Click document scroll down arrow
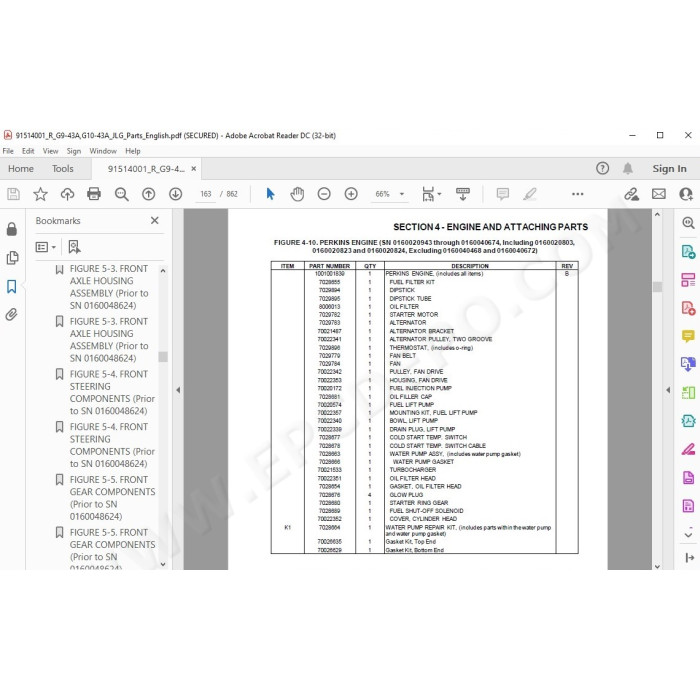Screen dimensions: 700x700 657,566
